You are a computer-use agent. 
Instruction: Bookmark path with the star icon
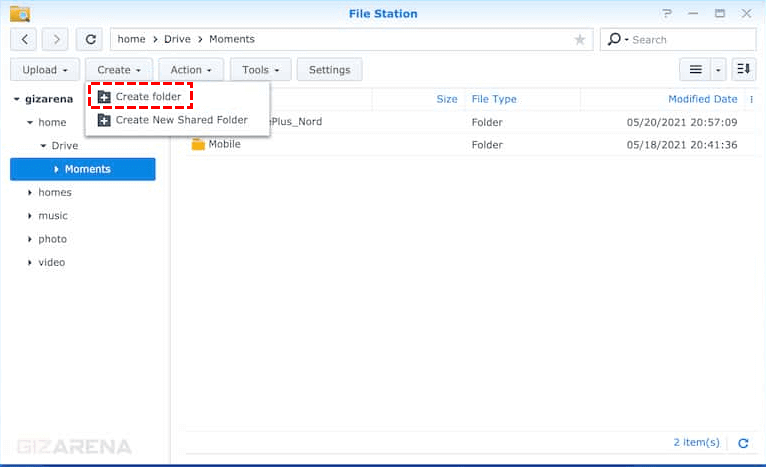pos(580,40)
